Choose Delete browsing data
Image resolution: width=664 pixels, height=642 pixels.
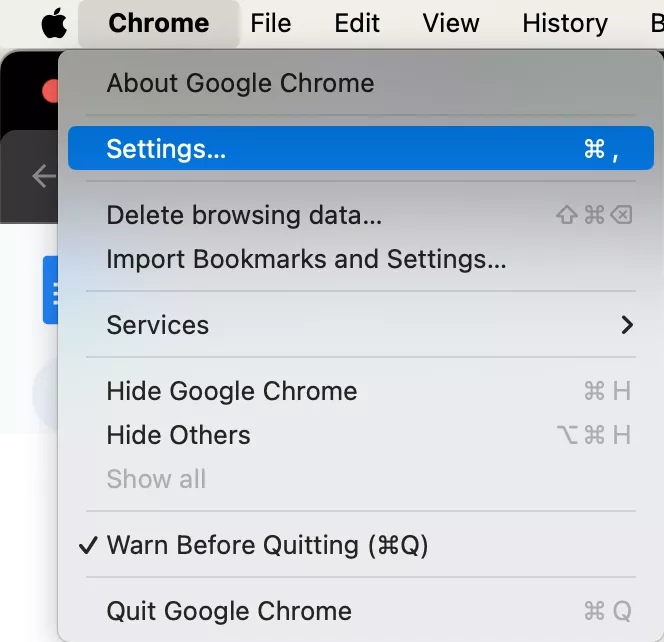pyautogui.click(x=244, y=215)
